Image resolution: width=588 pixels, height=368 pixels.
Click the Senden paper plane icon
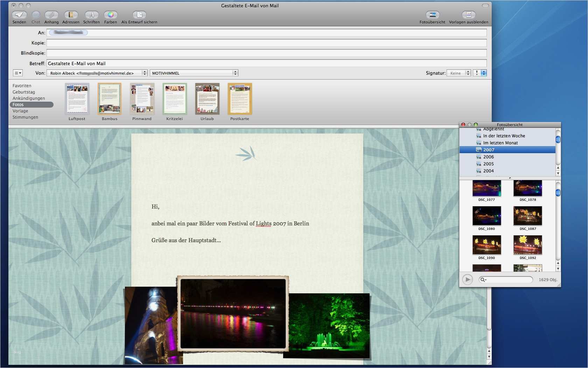tap(19, 15)
